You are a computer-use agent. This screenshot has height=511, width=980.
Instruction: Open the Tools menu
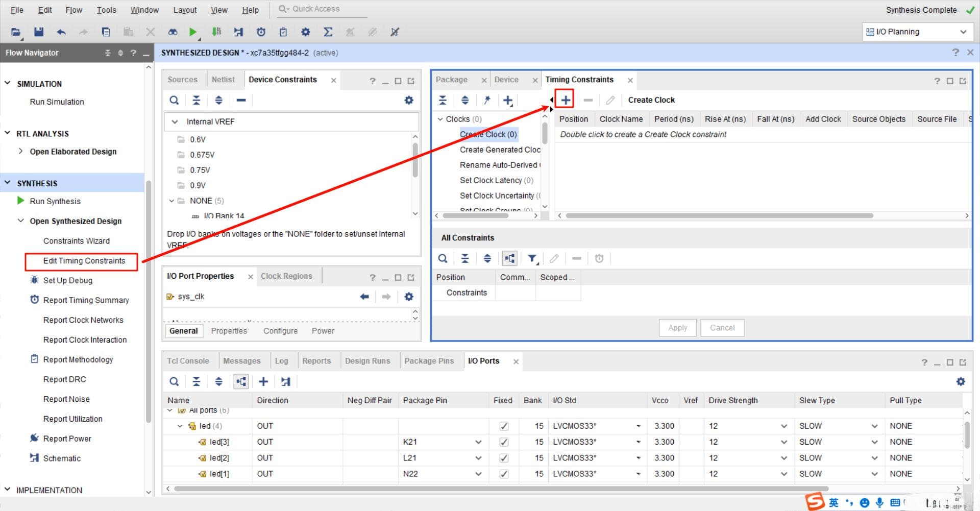tap(106, 10)
